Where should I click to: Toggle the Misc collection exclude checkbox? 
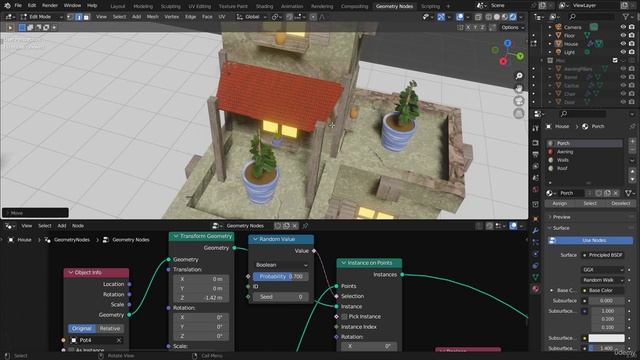[x=615, y=60]
